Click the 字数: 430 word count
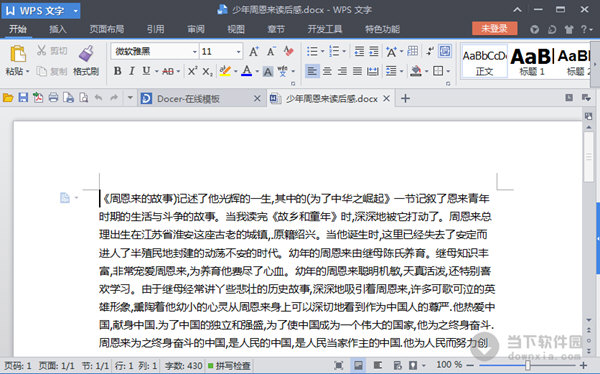Image resolution: width=600 pixels, height=374 pixels. (184, 366)
